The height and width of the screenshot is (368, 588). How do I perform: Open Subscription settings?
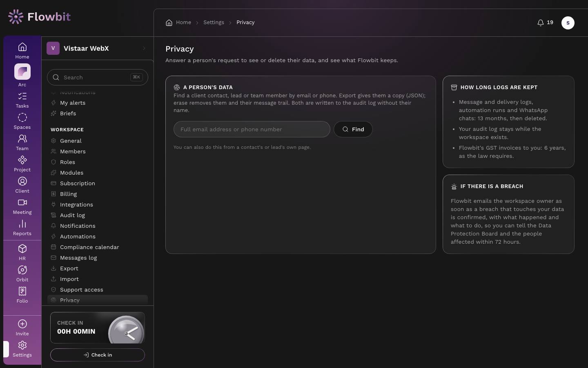point(98,183)
